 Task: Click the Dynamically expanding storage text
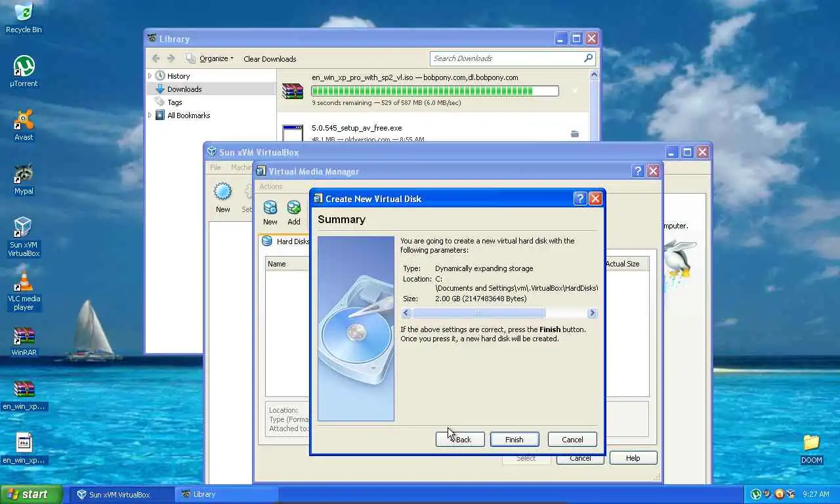pyautogui.click(x=484, y=268)
